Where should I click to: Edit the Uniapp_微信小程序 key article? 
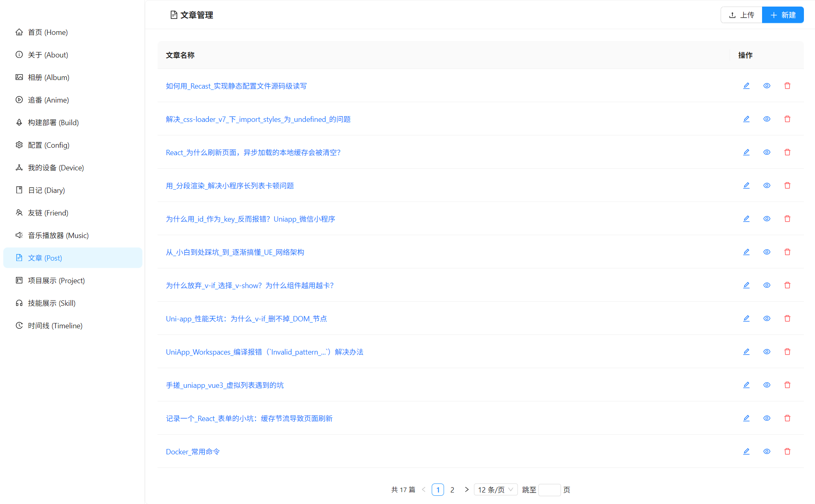coord(746,219)
